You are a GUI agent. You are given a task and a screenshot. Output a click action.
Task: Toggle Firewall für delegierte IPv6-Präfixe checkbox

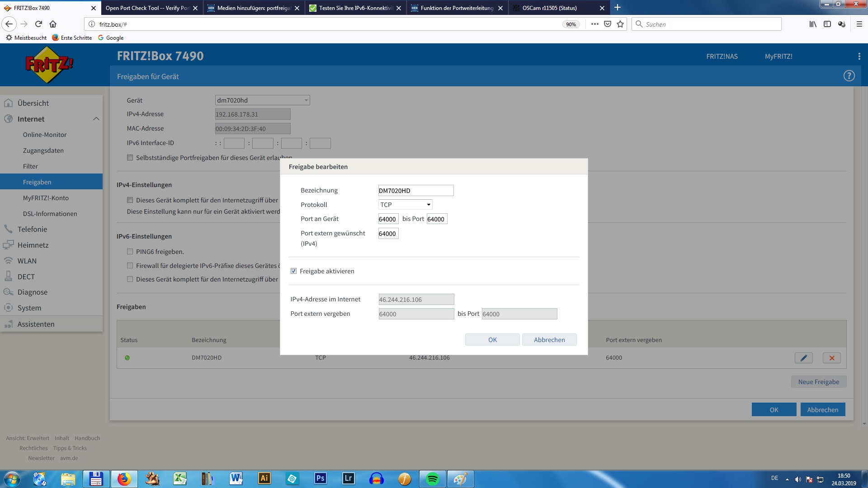[x=130, y=266]
